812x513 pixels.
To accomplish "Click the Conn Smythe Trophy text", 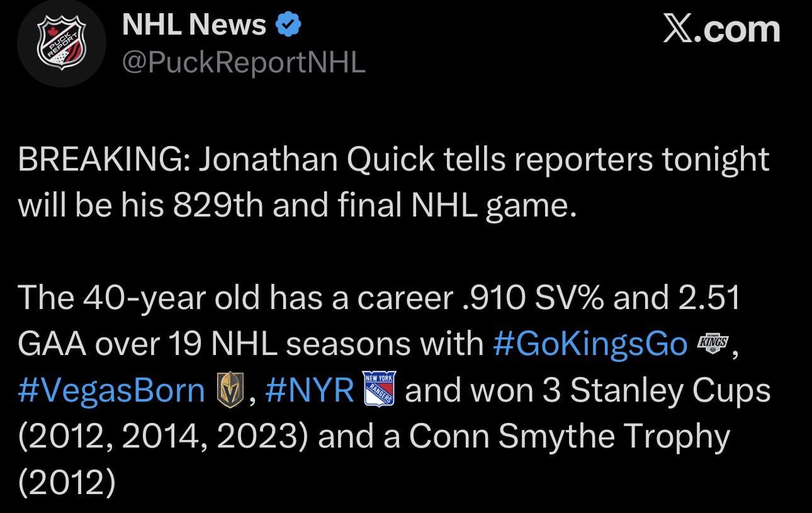I will (x=570, y=437).
